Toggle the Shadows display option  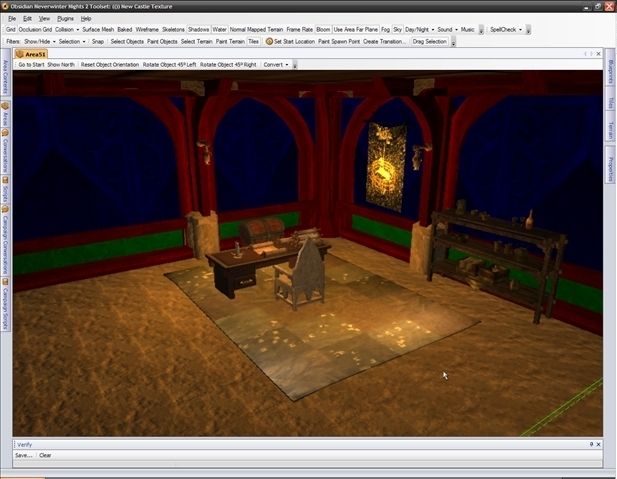coord(199,30)
